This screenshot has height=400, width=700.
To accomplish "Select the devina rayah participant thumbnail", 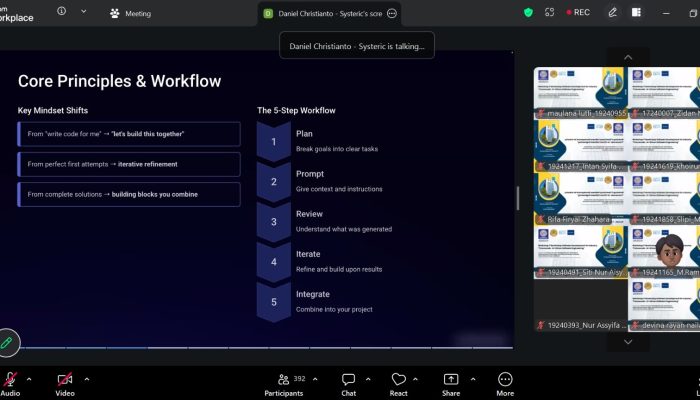I will 664,305.
